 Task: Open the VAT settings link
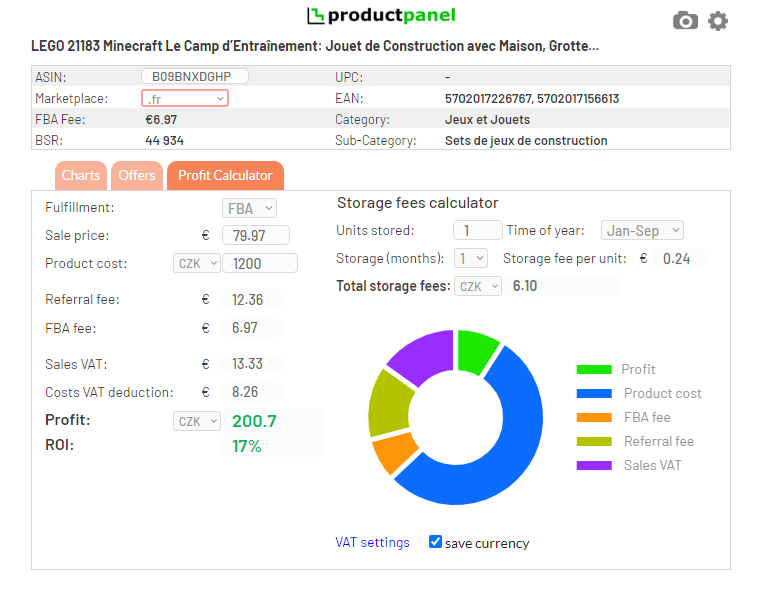pos(372,542)
